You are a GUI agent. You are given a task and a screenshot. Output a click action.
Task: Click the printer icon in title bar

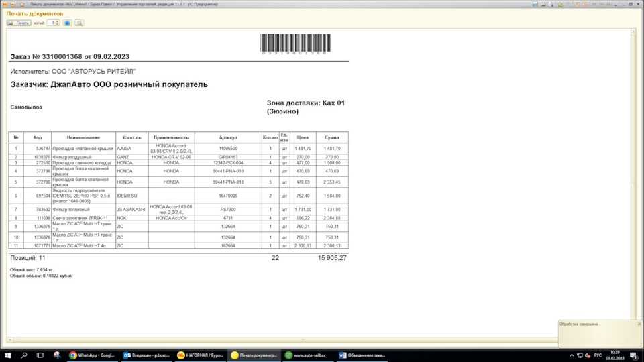[543, 4]
